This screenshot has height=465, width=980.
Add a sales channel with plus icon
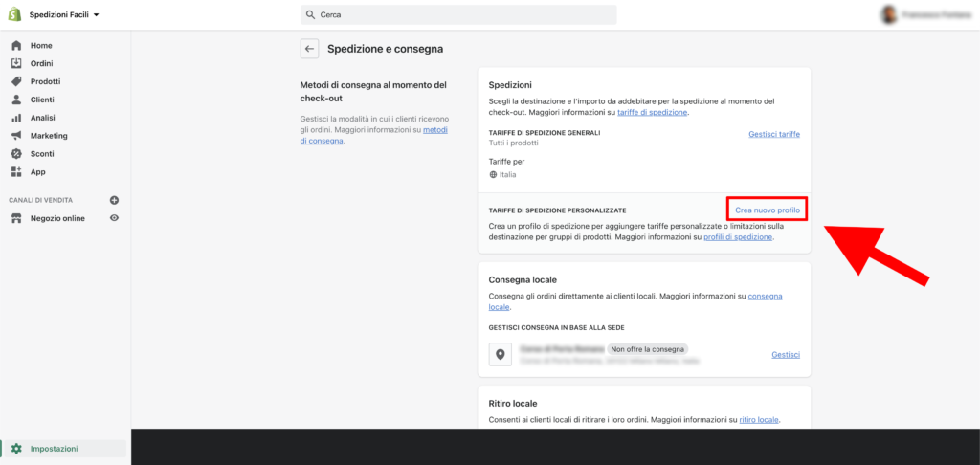point(114,201)
